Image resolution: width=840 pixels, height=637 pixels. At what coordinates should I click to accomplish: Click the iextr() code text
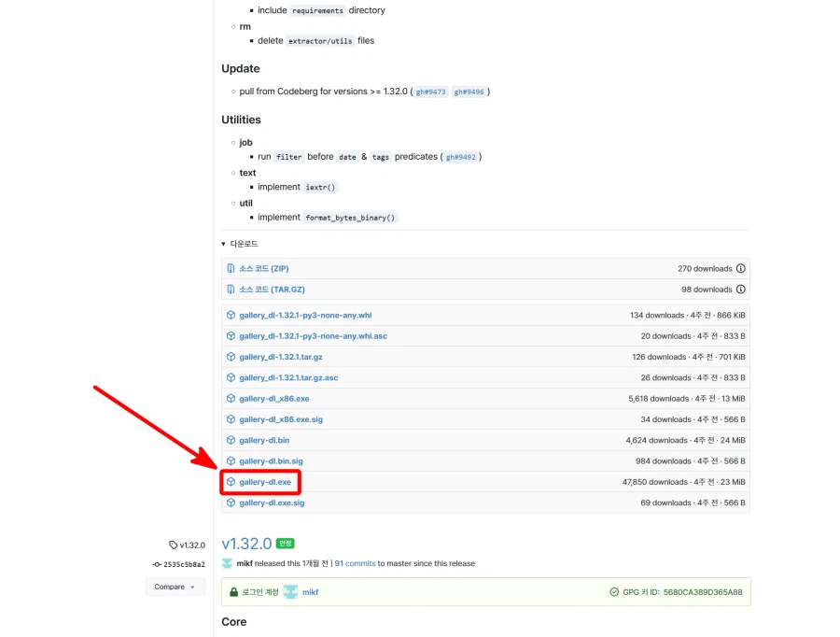(x=320, y=187)
